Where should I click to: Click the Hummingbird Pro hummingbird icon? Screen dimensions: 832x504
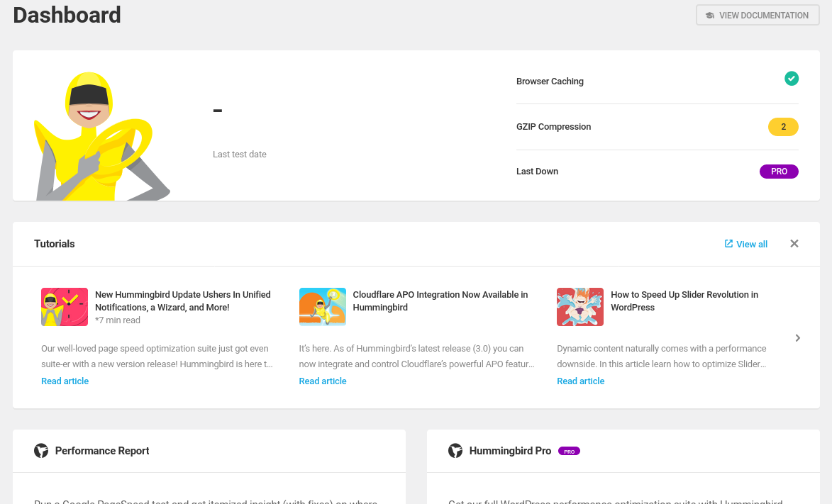coord(455,451)
